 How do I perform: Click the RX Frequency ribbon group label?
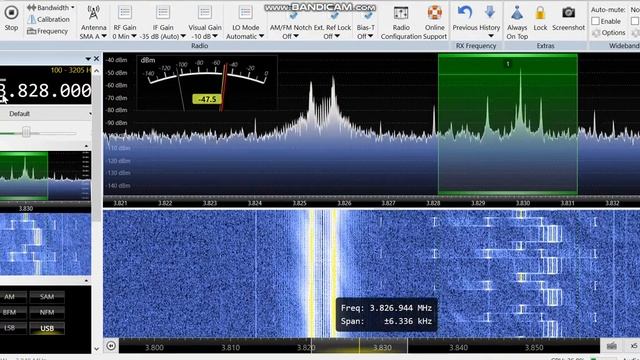click(476, 46)
